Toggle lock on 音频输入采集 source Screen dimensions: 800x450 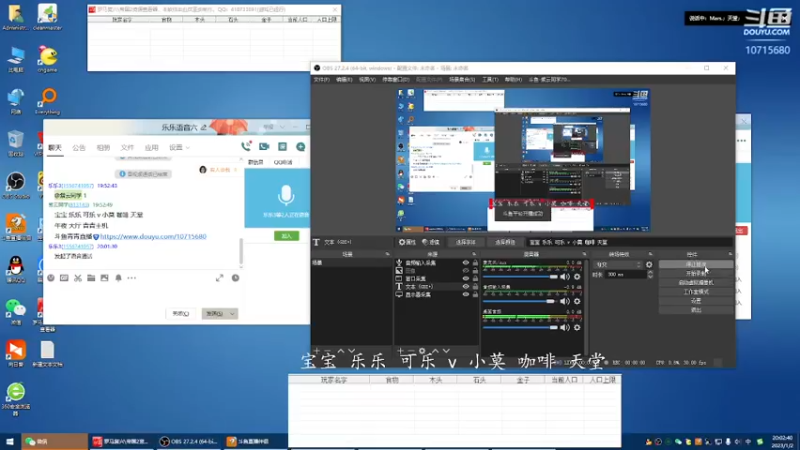click(475, 263)
